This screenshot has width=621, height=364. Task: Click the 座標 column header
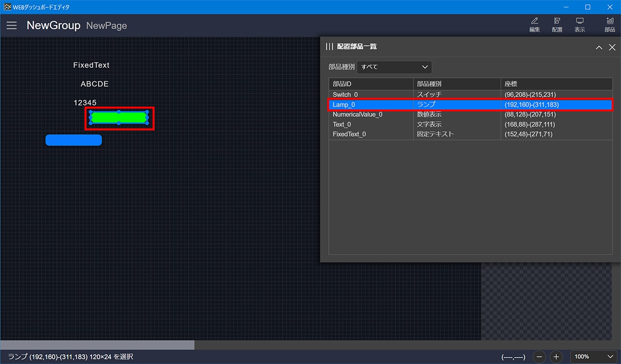pyautogui.click(x=556, y=84)
